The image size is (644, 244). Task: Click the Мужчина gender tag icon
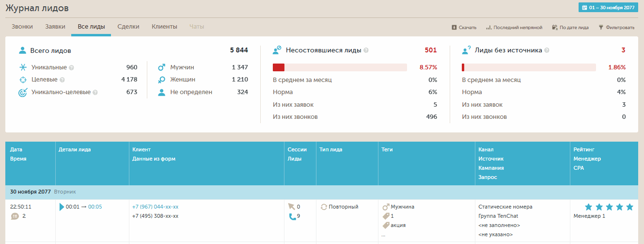pyautogui.click(x=386, y=207)
